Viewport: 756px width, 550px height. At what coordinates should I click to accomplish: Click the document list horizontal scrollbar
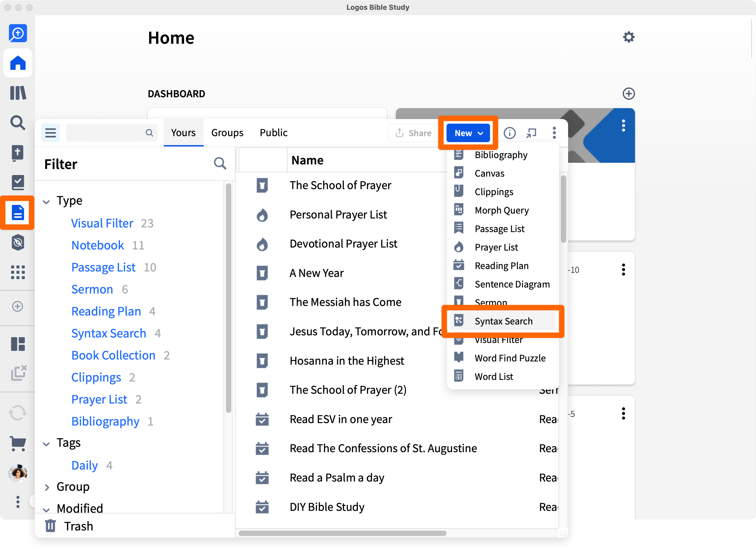point(342,533)
